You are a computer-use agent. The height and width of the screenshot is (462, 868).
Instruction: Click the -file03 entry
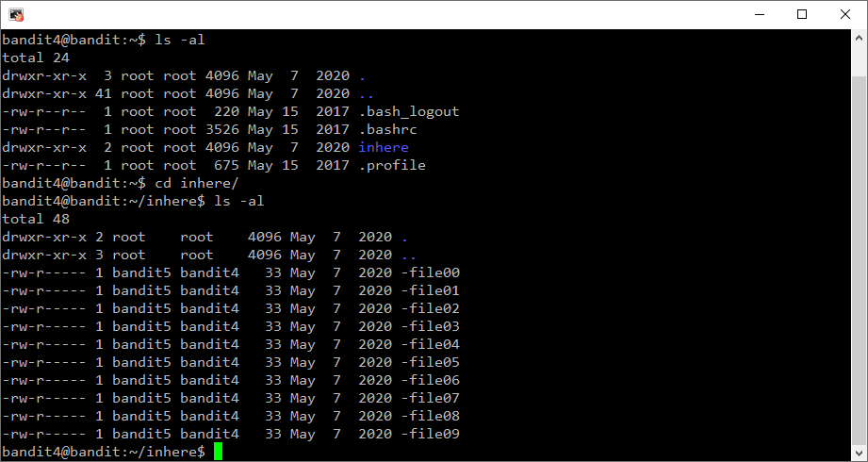point(430,326)
